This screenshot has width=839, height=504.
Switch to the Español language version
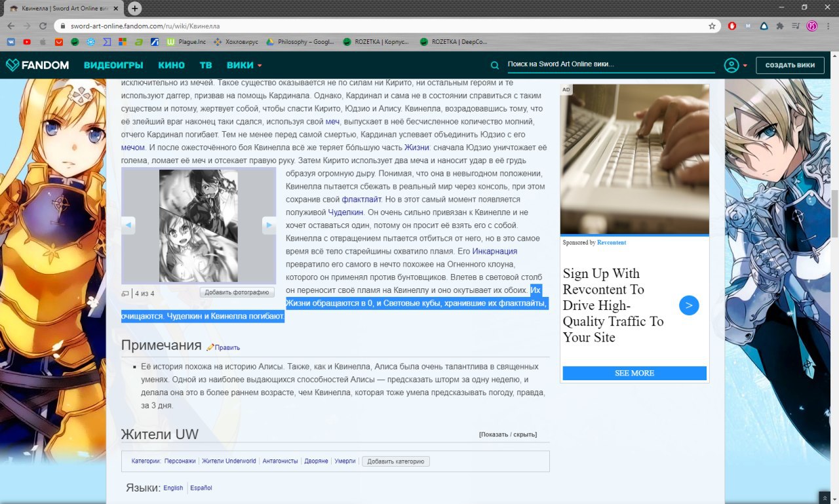[x=201, y=488]
